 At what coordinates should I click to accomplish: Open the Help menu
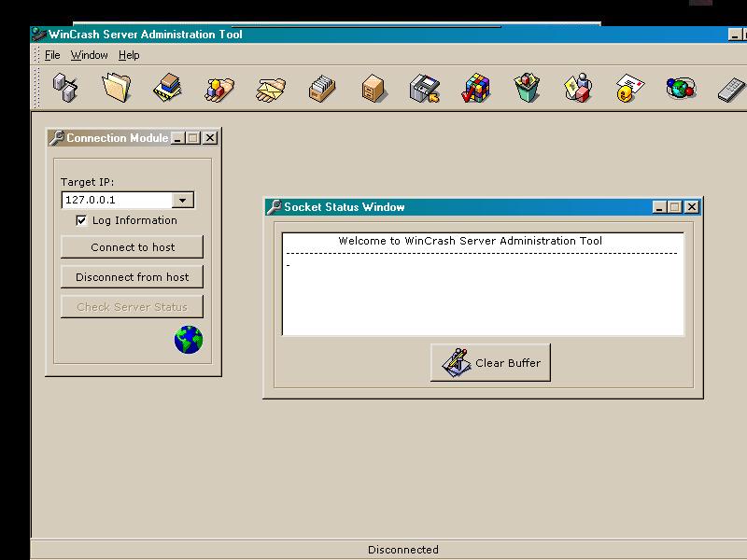pos(129,55)
